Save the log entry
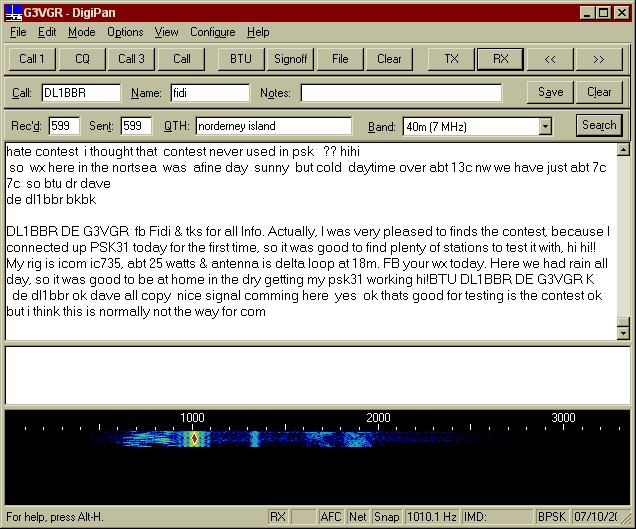This screenshot has width=636, height=529. (x=550, y=92)
